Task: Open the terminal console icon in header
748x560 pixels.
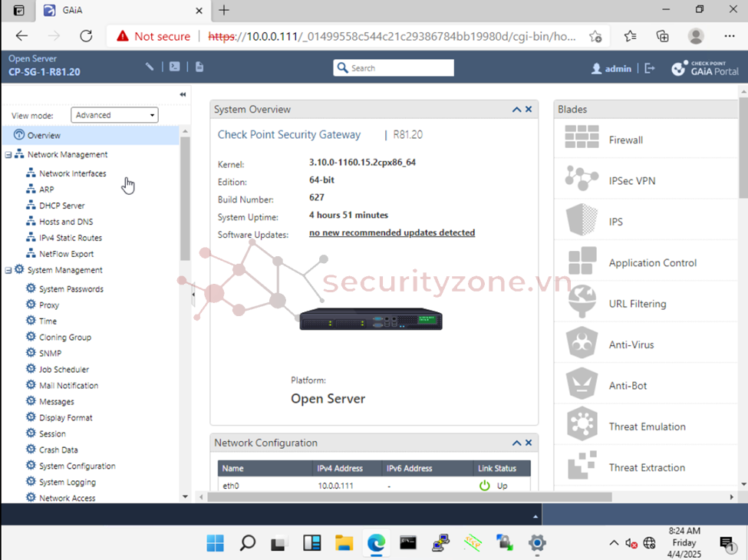Action: coord(175,67)
